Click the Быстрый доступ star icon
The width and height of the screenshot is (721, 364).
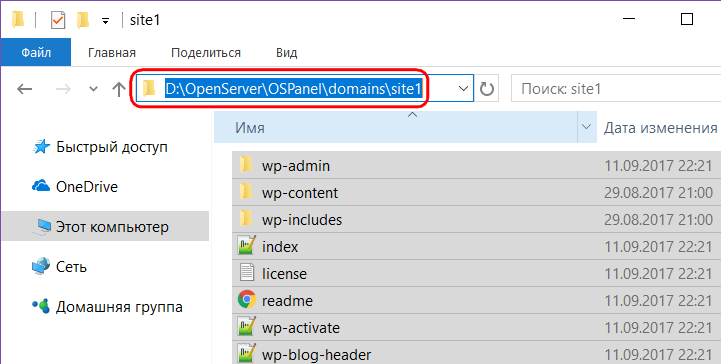[41, 147]
